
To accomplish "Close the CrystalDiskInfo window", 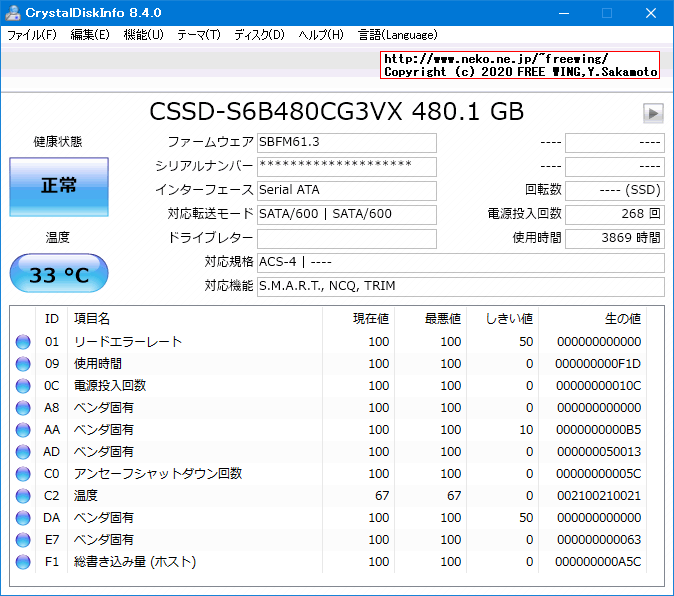I will point(651,13).
